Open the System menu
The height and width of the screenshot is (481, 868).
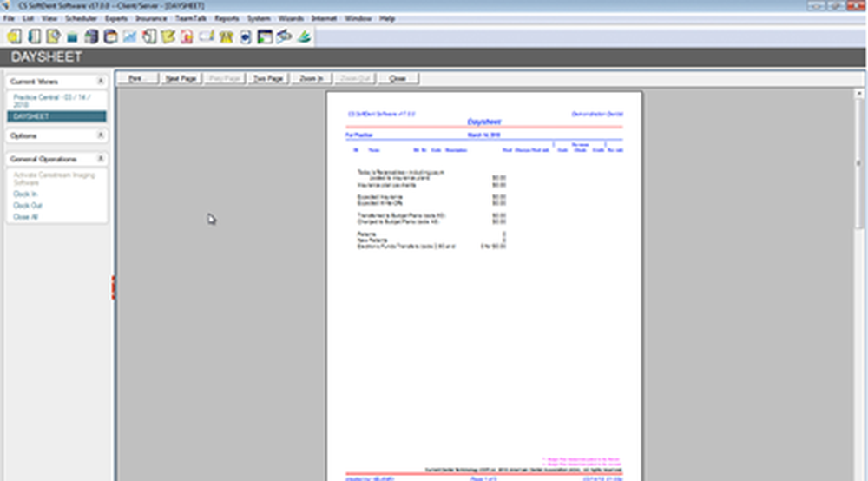(x=259, y=18)
